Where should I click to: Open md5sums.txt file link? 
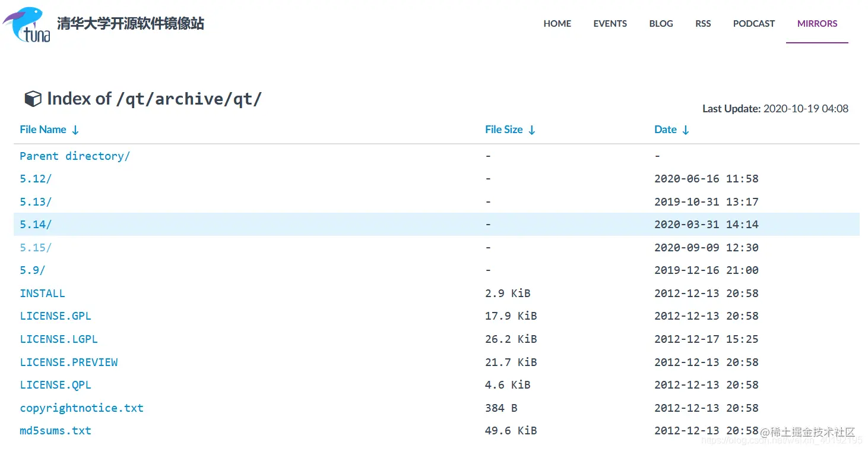coord(55,431)
